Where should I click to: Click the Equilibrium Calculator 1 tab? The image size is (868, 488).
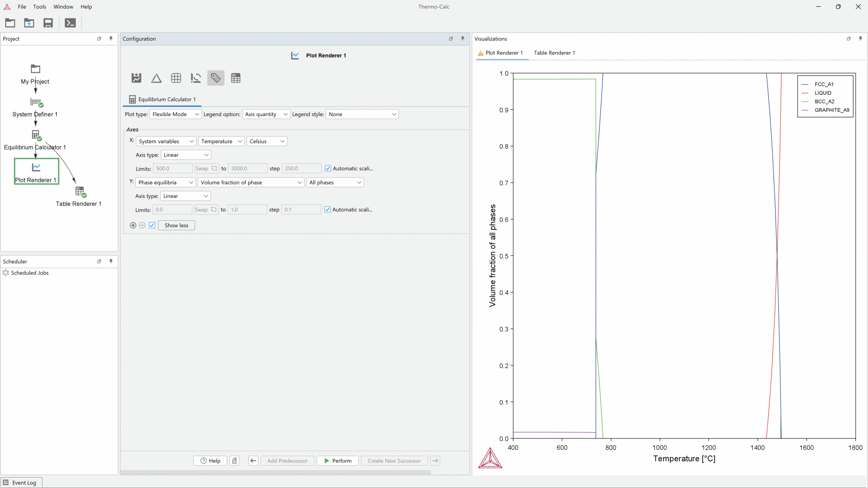tap(162, 99)
